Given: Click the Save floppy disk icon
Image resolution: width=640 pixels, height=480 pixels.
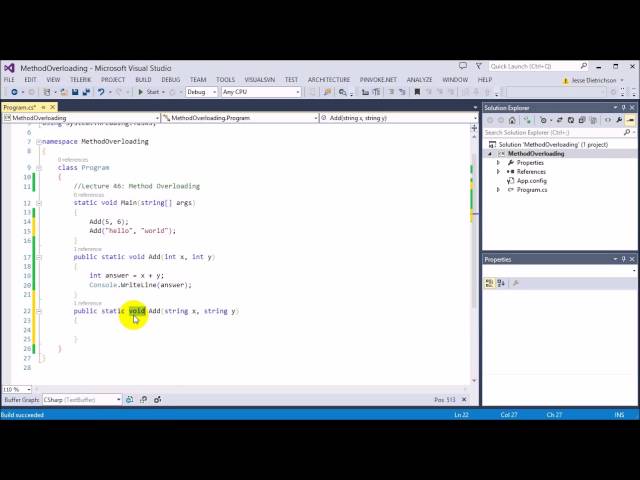Looking at the screenshot, I should click(75, 92).
